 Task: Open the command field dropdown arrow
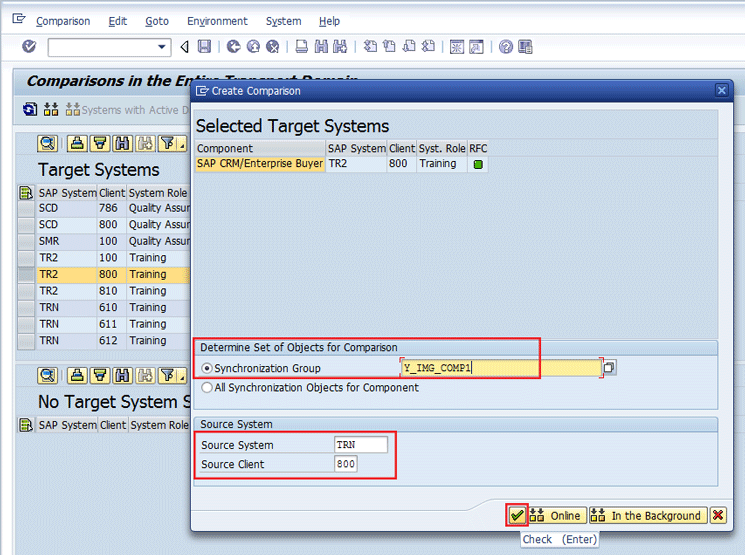163,47
